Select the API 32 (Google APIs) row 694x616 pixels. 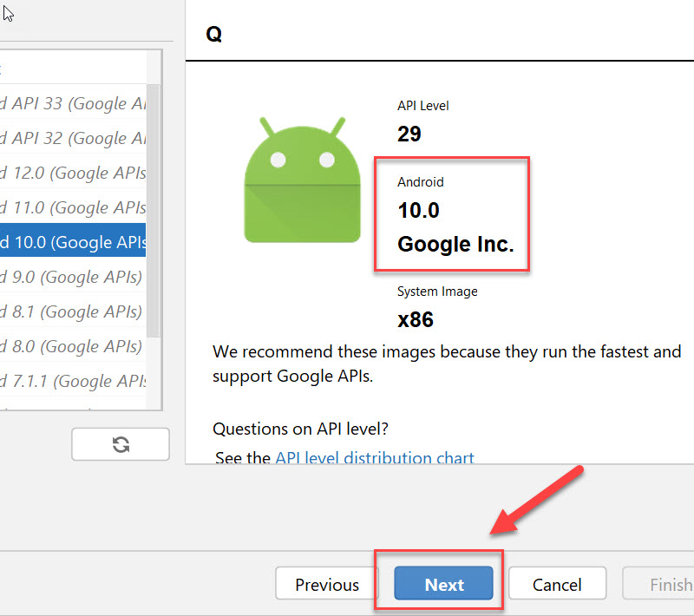73,138
